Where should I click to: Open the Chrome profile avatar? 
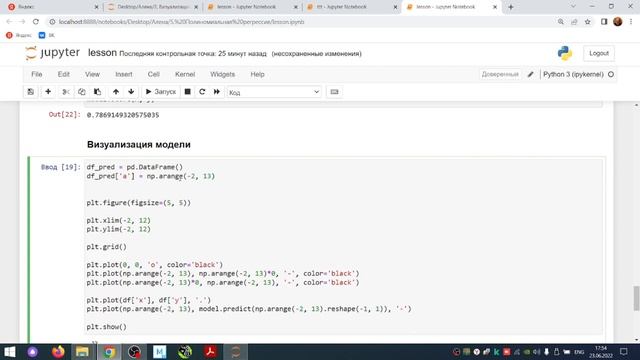click(x=618, y=22)
